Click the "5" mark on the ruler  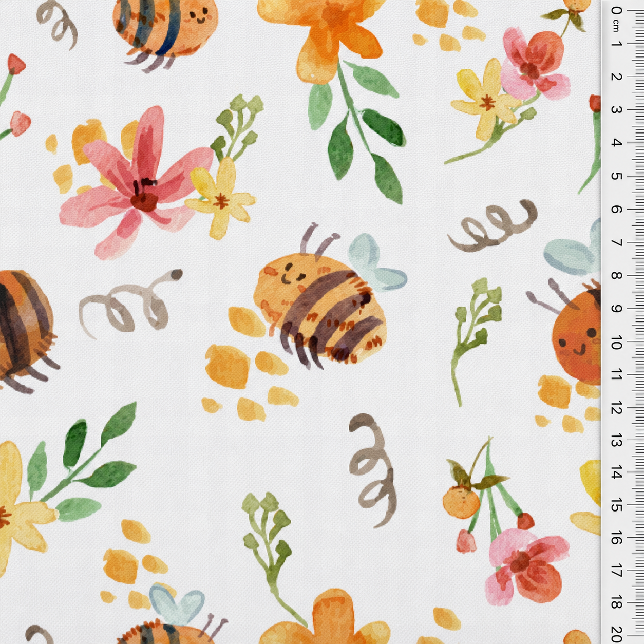[616, 176]
